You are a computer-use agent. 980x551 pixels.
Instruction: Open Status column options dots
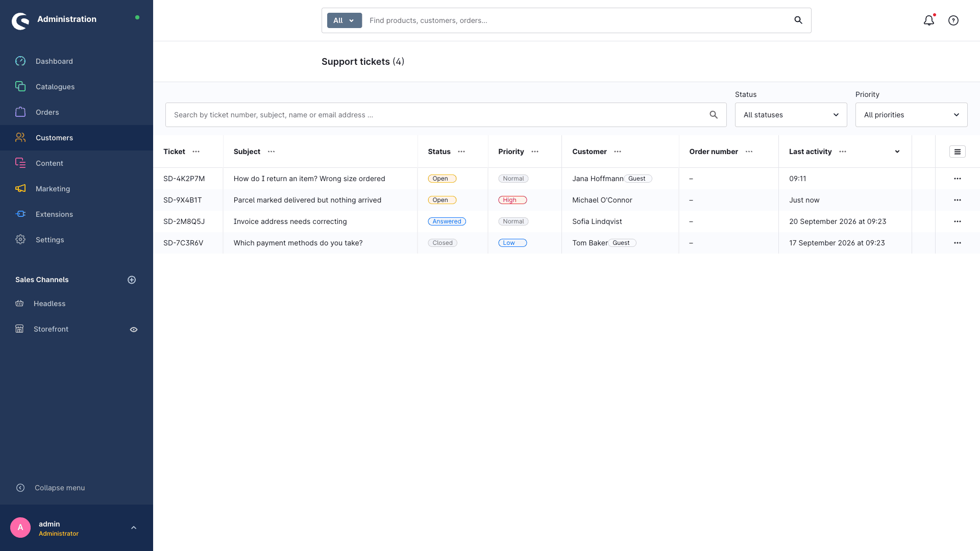coord(461,152)
